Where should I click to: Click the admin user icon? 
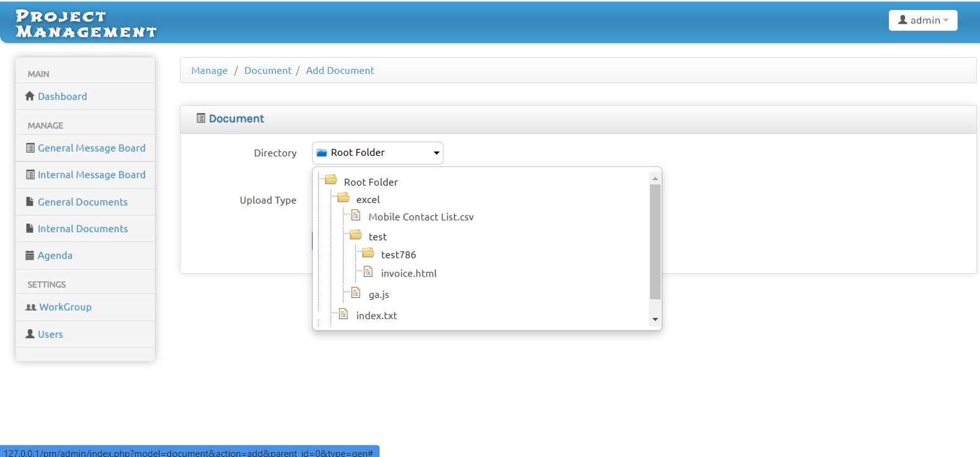903,20
